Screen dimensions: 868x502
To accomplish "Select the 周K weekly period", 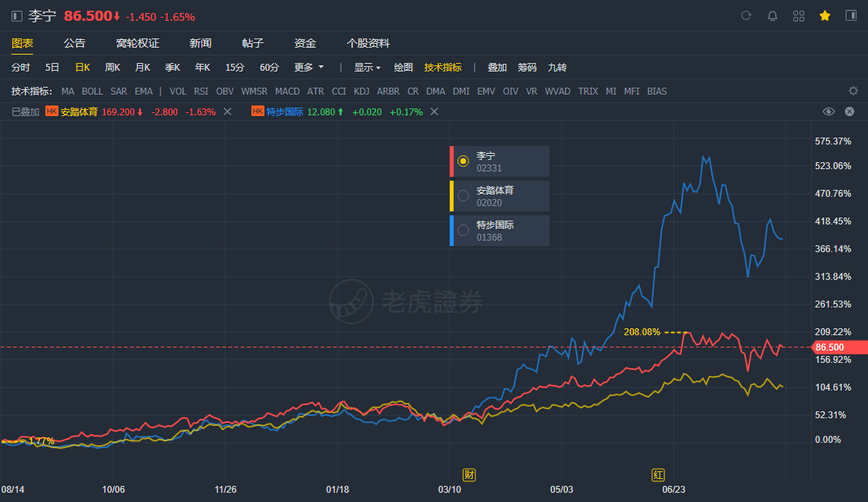I will [112, 68].
